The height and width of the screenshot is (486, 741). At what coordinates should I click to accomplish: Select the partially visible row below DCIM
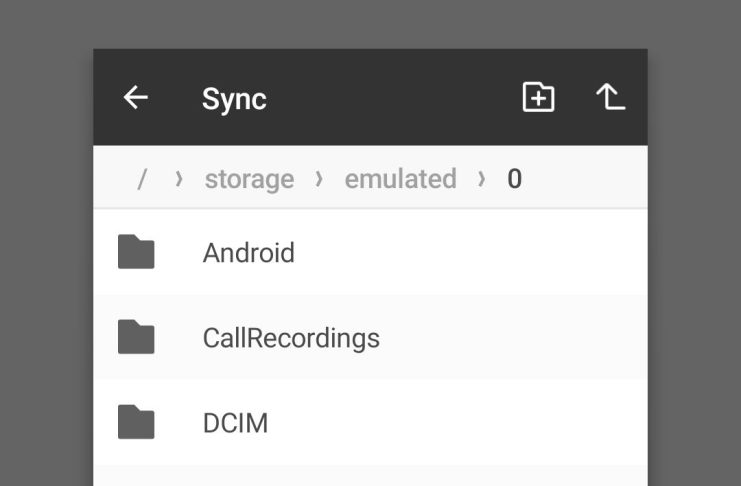point(370,476)
